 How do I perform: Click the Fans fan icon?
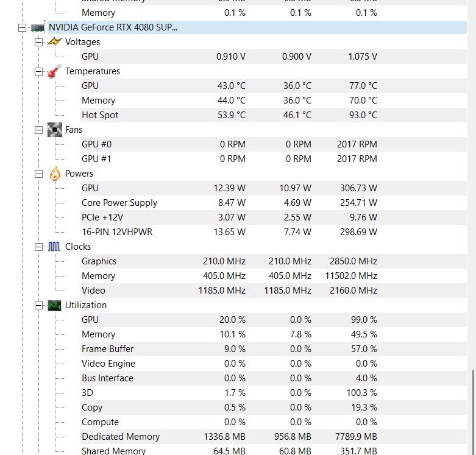[55, 130]
